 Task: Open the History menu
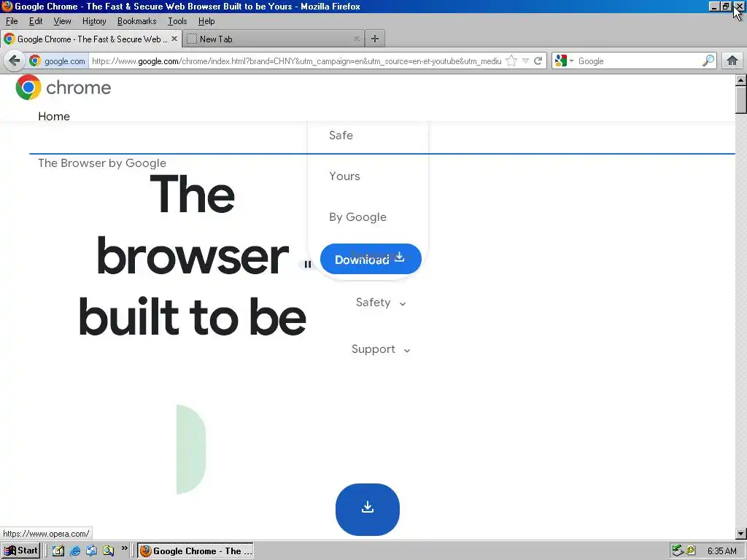point(94,21)
